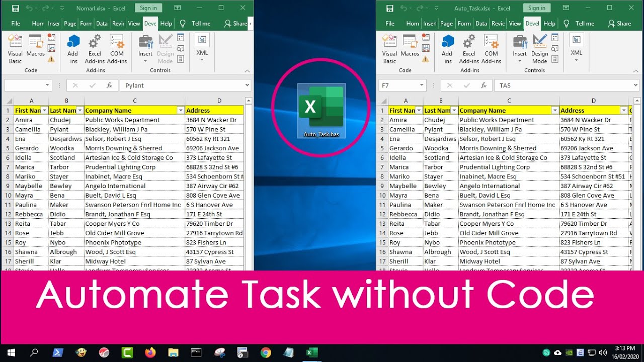This screenshot has width=644, height=362.
Task: Open Excel Add-ins in Auto_Task.xlsx ribbon
Action: click(x=469, y=49)
